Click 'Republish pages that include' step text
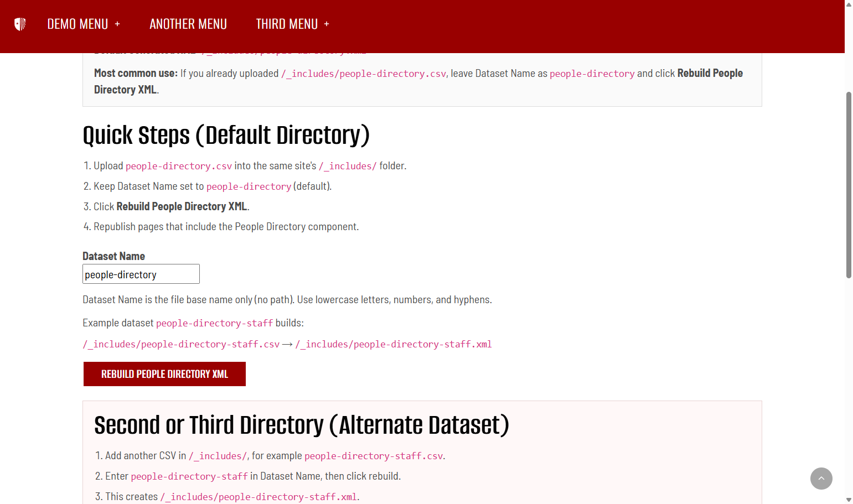This screenshot has height=504, width=853. pyautogui.click(x=226, y=226)
